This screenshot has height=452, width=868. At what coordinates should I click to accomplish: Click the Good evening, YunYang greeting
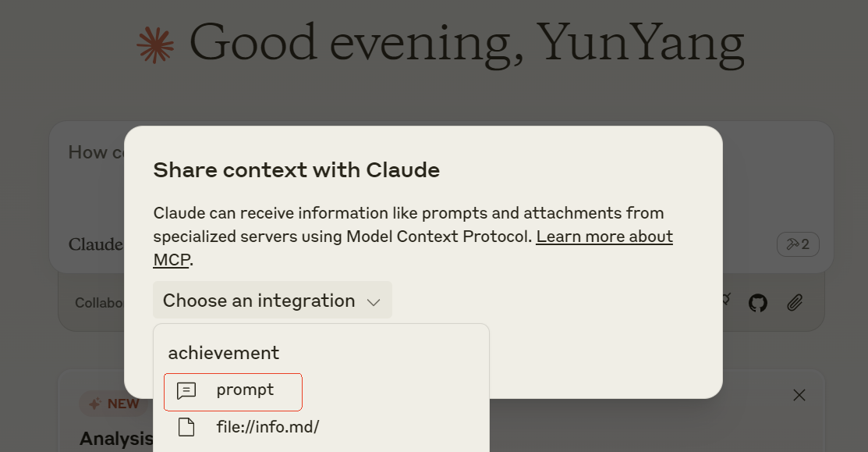[466, 44]
